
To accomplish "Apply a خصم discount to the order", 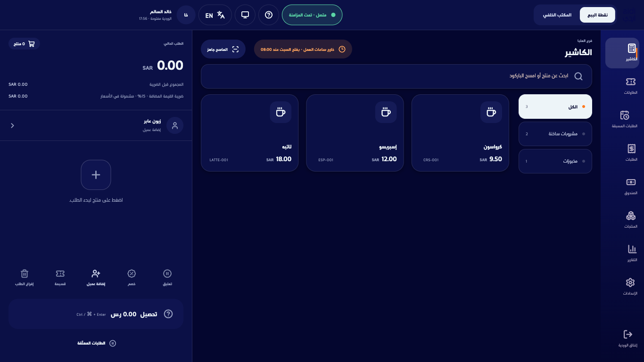I will coord(132,278).
